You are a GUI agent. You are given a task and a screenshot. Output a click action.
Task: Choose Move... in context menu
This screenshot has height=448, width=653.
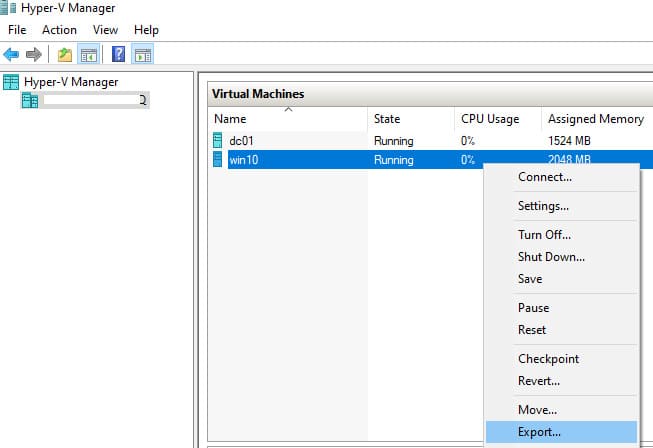coord(561,410)
